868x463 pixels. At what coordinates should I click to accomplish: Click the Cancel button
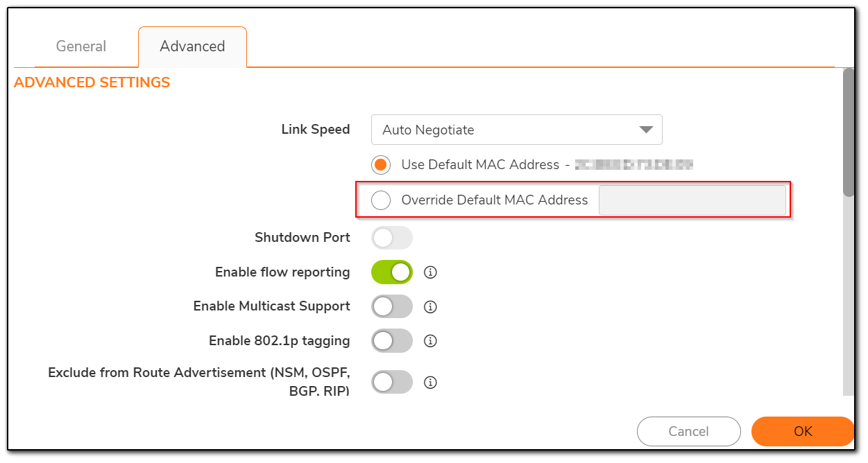click(x=688, y=431)
